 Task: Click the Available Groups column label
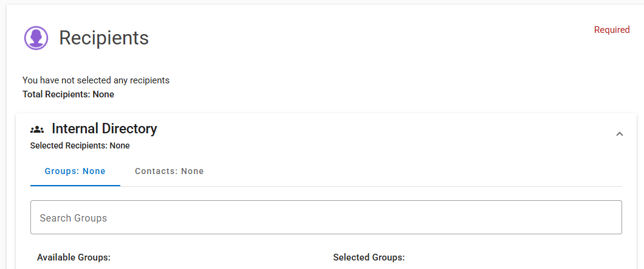74,257
